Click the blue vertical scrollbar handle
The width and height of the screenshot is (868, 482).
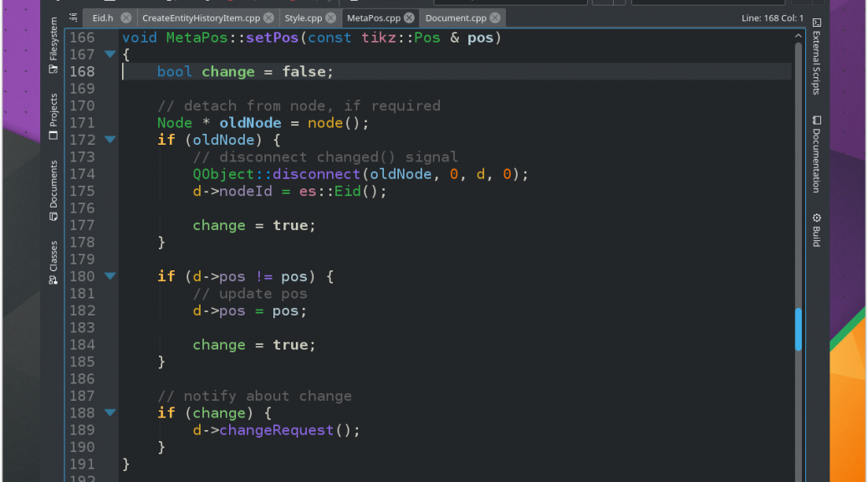[799, 329]
